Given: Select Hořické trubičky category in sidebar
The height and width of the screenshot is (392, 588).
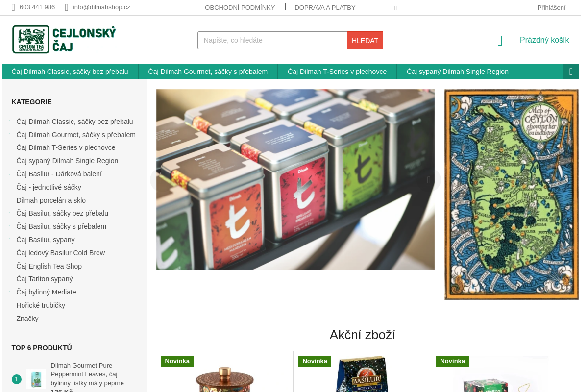Looking at the screenshot, I should pyautogui.click(x=41, y=305).
